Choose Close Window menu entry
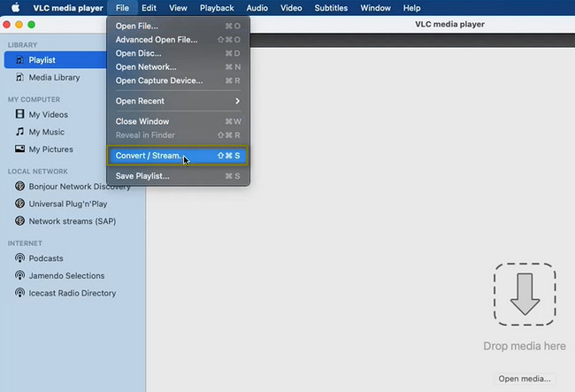575x392 pixels. coord(178,121)
